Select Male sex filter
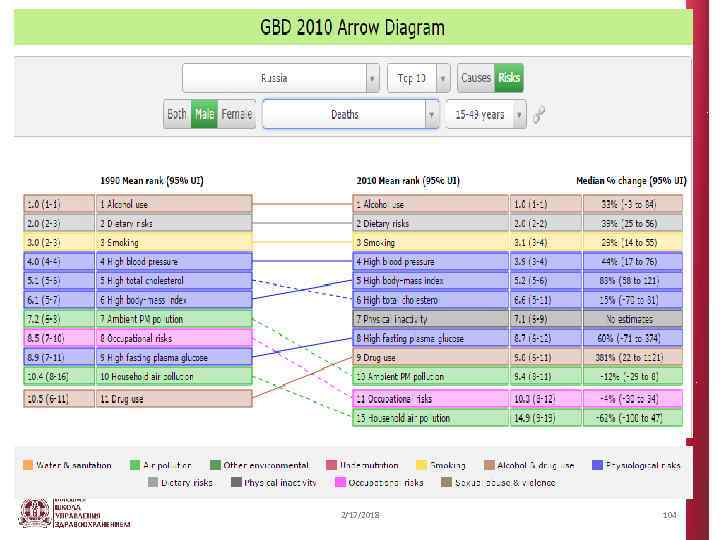 (204, 114)
